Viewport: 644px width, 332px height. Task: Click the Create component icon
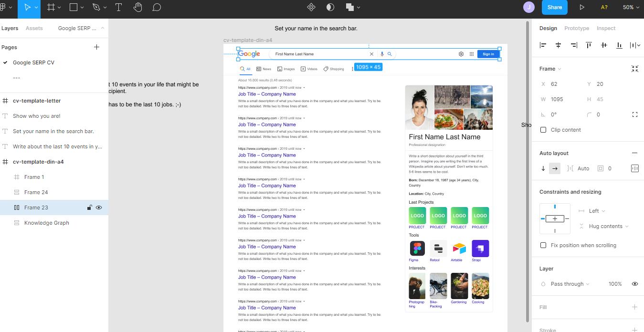click(311, 7)
